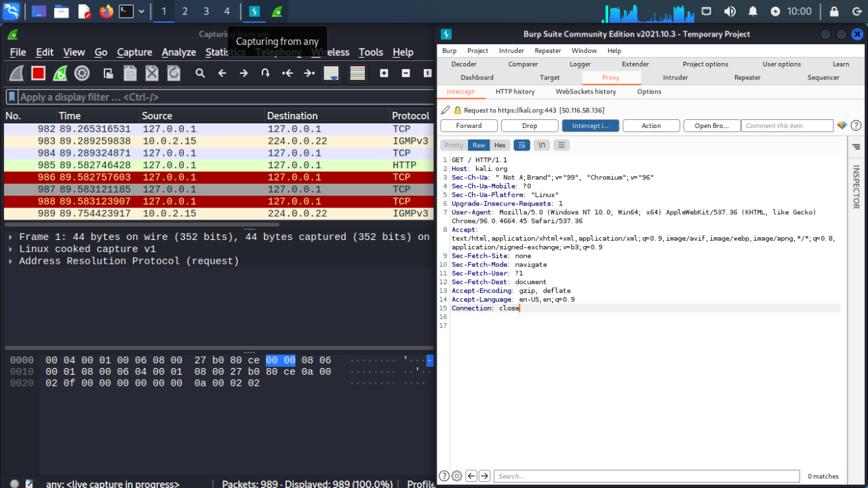Toggle packet colorization in Wireshark
This screenshot has height=488, width=868.
click(357, 73)
